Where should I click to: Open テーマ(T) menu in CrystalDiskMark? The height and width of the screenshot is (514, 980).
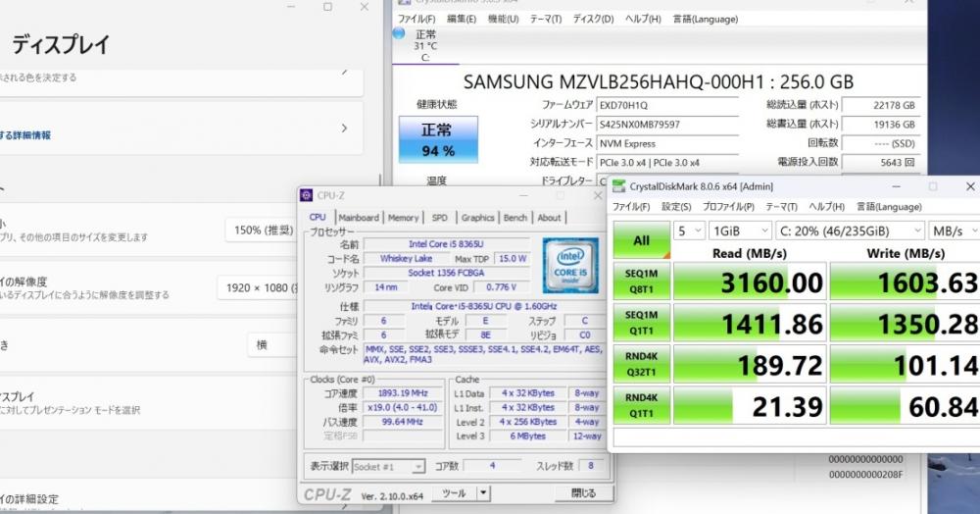781,206
